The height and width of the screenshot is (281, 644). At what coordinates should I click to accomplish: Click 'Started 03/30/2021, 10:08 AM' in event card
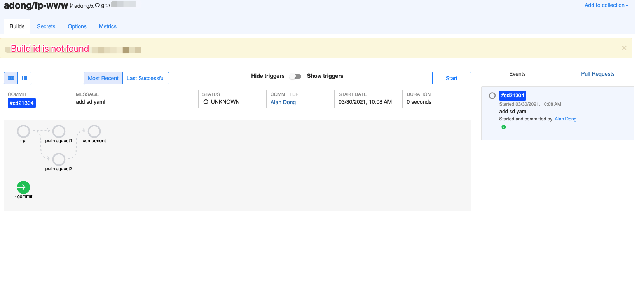(x=530, y=104)
